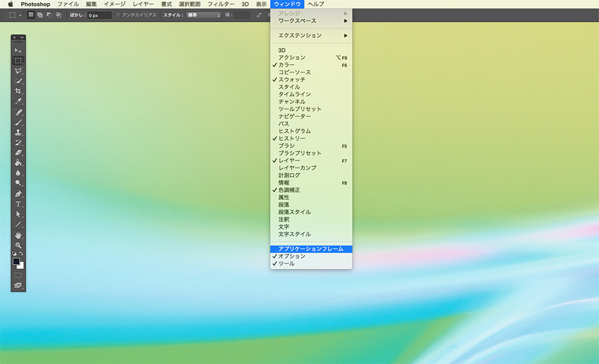Screen dimensions: 599x364
Task: Select the Dodge tool
Action: [18, 183]
